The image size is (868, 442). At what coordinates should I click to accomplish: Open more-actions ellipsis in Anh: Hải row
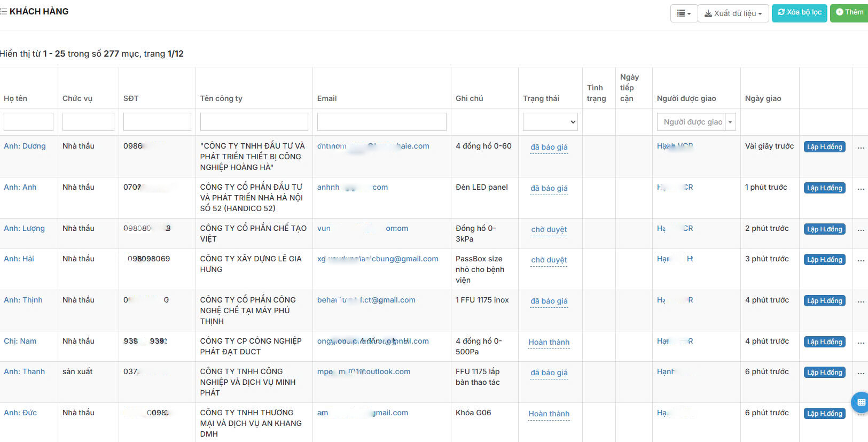coord(861,260)
